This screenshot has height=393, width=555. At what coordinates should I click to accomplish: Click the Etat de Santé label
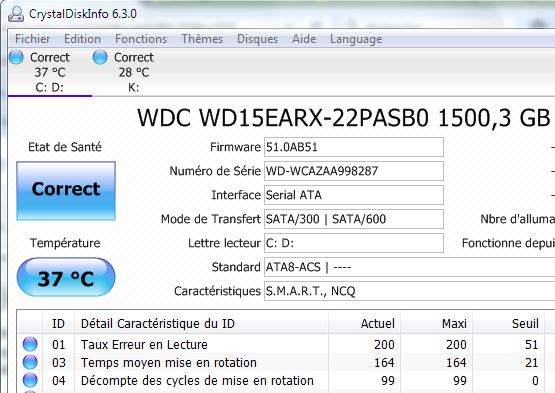(x=65, y=147)
